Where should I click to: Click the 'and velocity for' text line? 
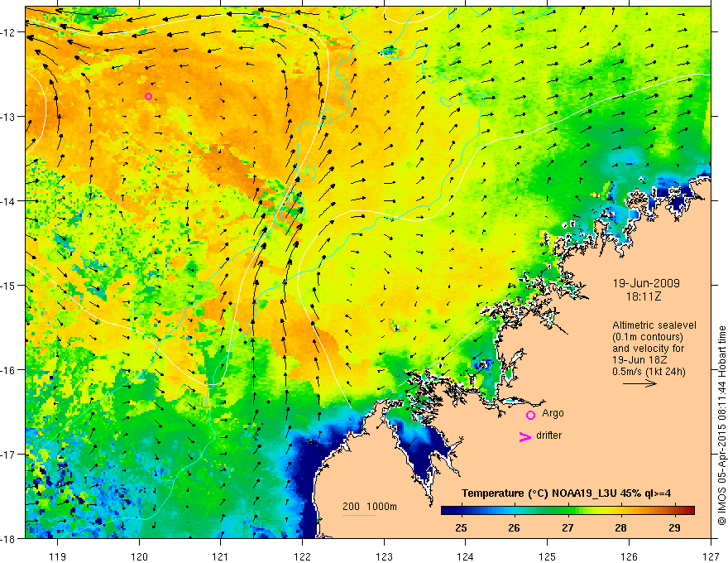(x=648, y=349)
